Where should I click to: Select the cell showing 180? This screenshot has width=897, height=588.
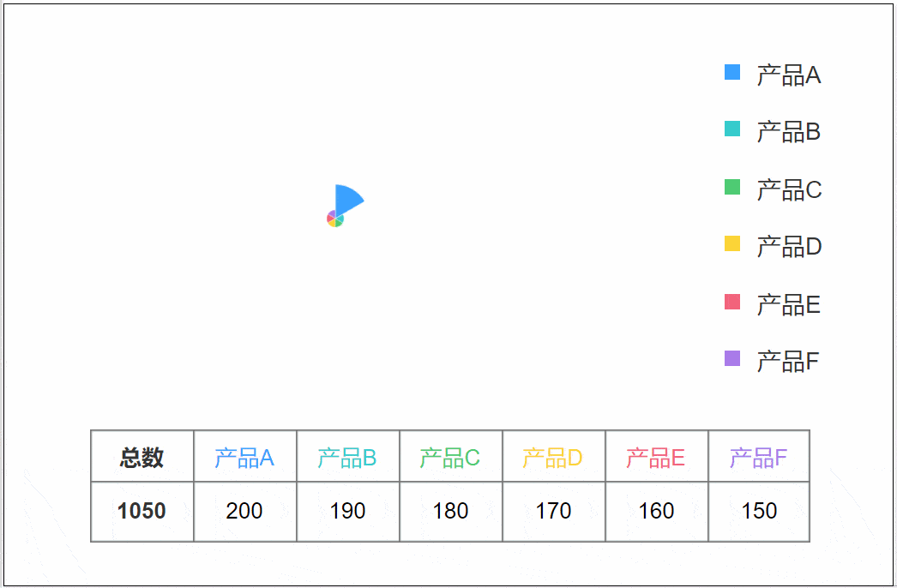(x=451, y=512)
